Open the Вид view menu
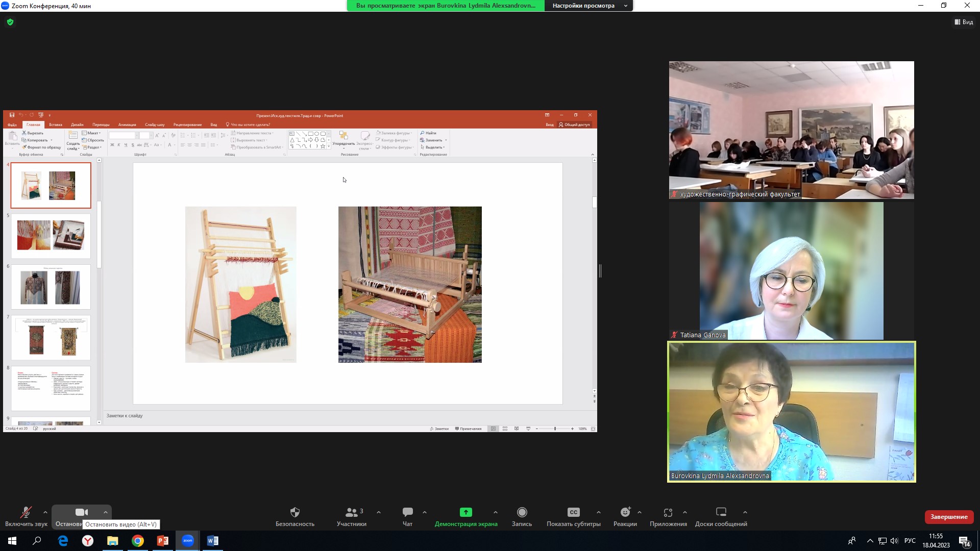Viewport: 980px width, 551px height. [x=964, y=22]
